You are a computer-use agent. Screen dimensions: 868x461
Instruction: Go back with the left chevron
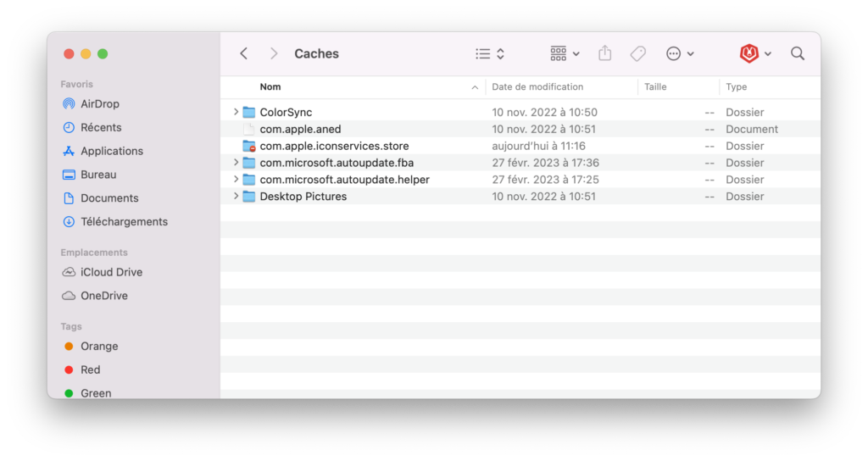[244, 53]
